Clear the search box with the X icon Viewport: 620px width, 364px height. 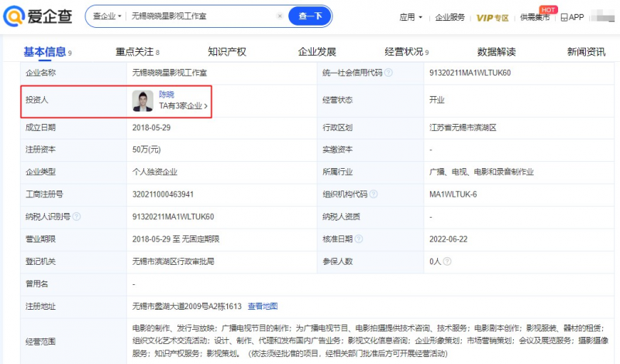tap(280, 16)
